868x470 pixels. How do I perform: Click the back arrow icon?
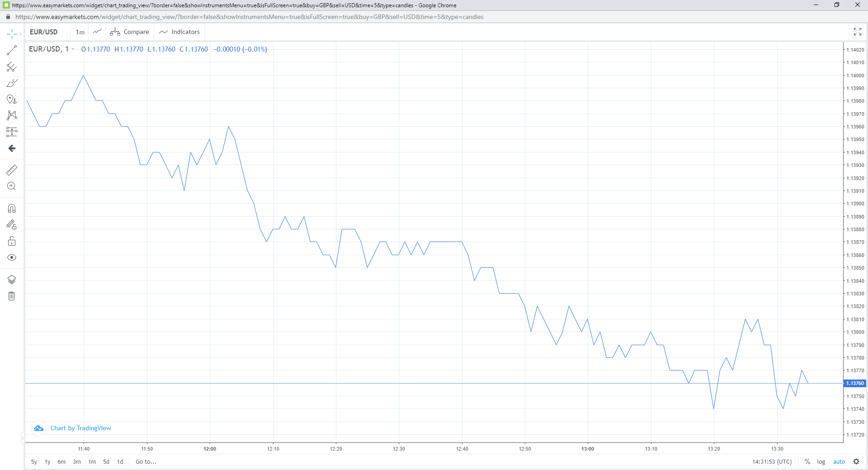coord(12,148)
